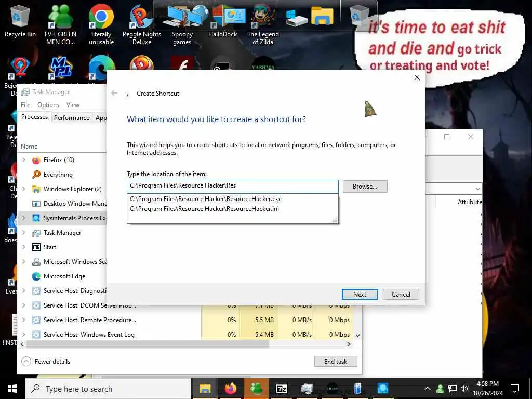This screenshot has height=399, width=532.
Task: Open Task Manager Options menu
Action: [48, 105]
